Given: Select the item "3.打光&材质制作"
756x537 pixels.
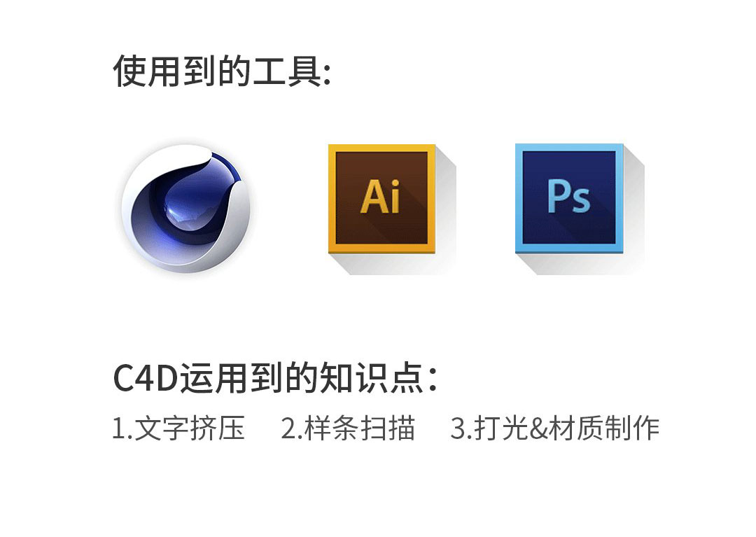Looking at the screenshot, I should (x=555, y=428).
